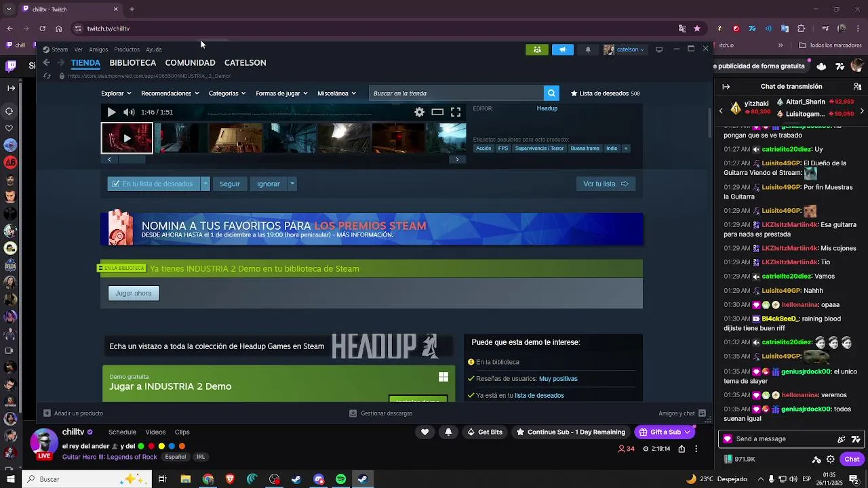Open Steam announcements megaphone button
This screenshot has width=868, height=488.
click(x=562, y=49)
